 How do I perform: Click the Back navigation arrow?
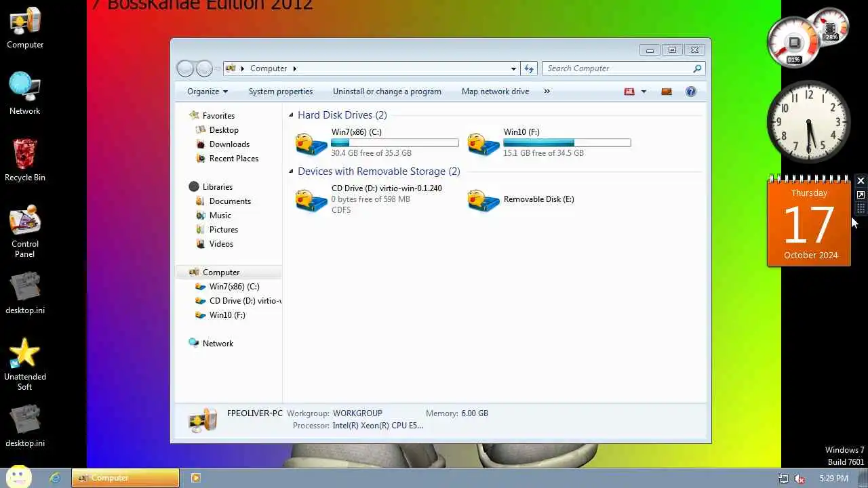point(185,68)
